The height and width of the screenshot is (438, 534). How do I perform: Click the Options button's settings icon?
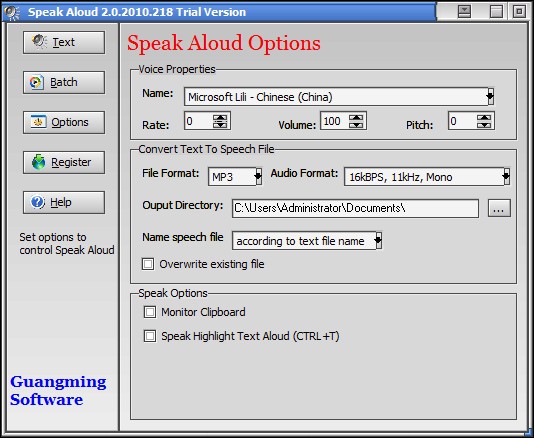click(38, 122)
